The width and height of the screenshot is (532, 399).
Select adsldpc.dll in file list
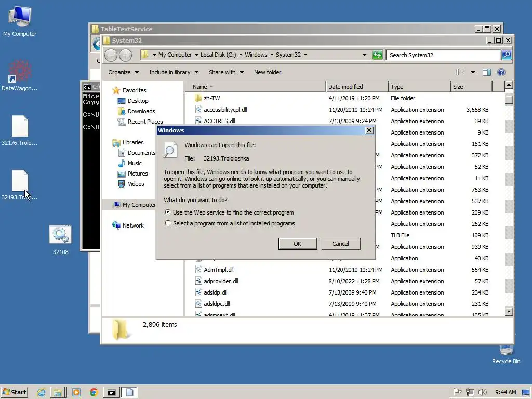[x=217, y=304]
